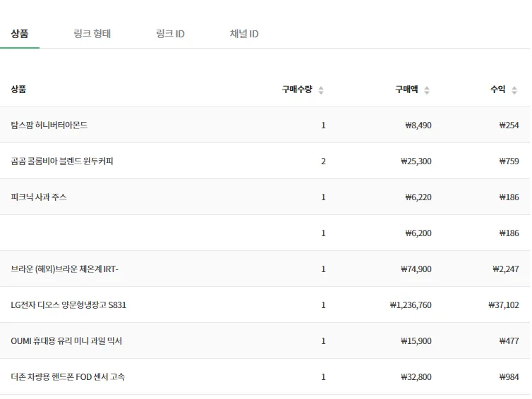Select the 브라운 체온계 IRT- product

(69, 269)
